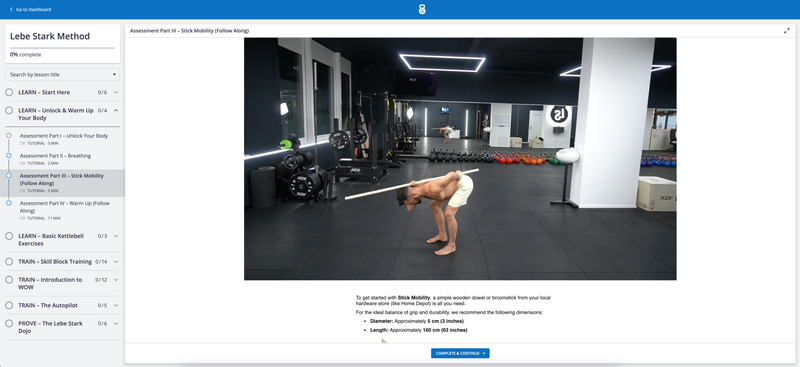800x367 pixels.
Task: Click the Assessment Part IV progress dot
Action: 9,203
